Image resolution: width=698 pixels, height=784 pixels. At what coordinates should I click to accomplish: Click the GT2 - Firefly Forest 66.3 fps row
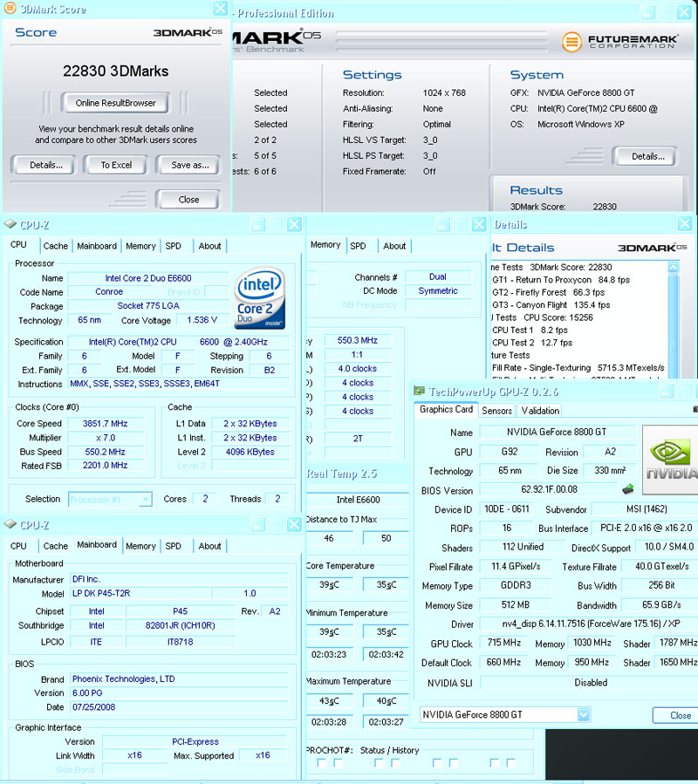(x=549, y=292)
